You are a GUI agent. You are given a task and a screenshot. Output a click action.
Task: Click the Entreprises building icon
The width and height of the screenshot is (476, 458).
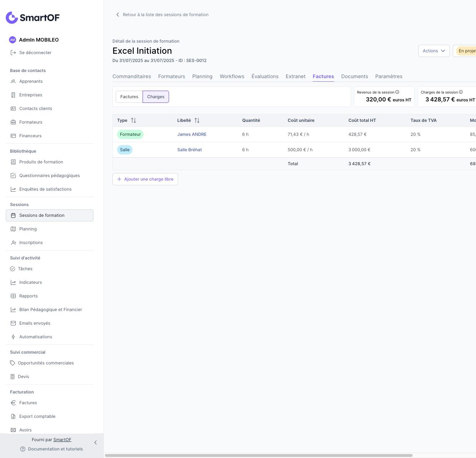click(13, 95)
